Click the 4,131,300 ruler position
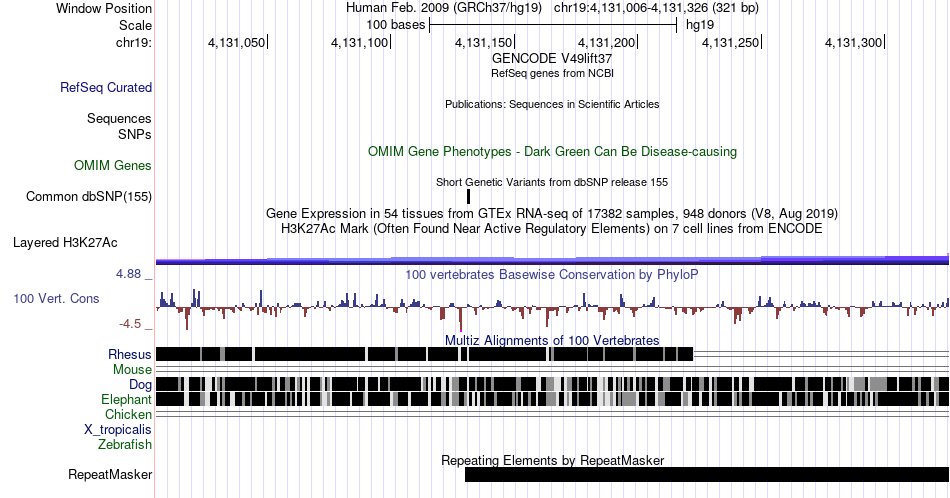This screenshot has width=950, height=498. [854, 42]
